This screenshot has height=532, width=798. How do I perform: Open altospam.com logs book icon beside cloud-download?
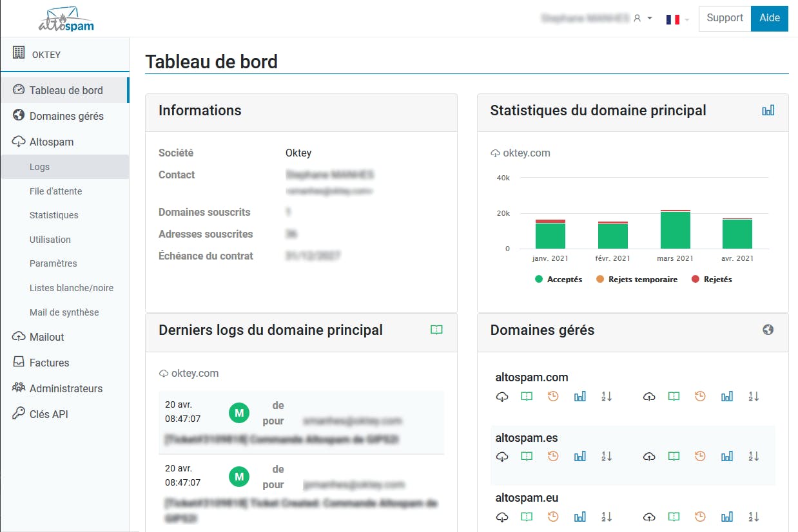click(527, 397)
